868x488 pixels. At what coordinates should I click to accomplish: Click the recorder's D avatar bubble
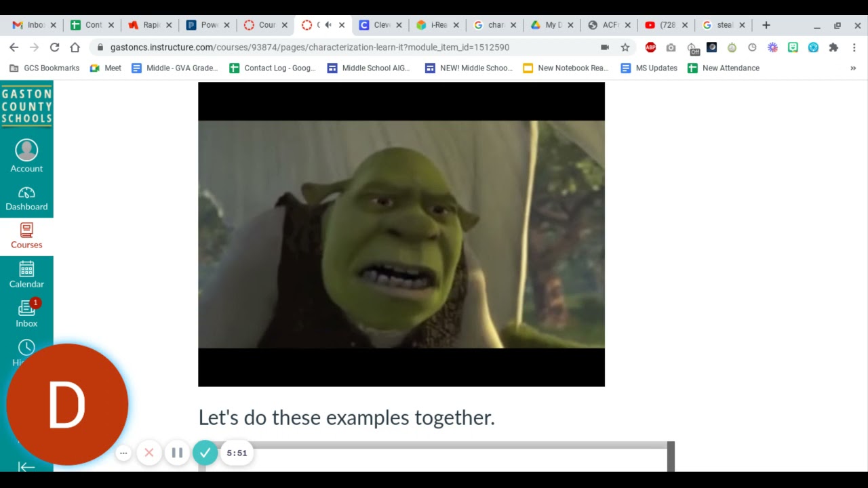click(67, 405)
